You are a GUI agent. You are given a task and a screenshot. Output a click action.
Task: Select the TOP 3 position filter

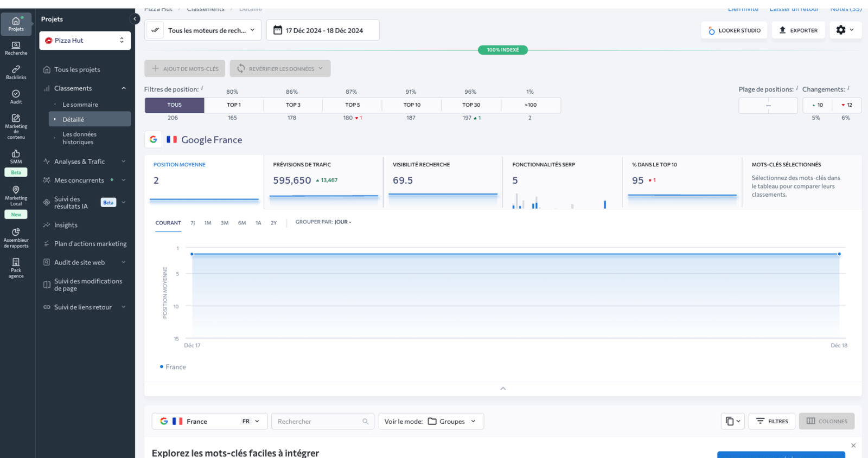293,105
